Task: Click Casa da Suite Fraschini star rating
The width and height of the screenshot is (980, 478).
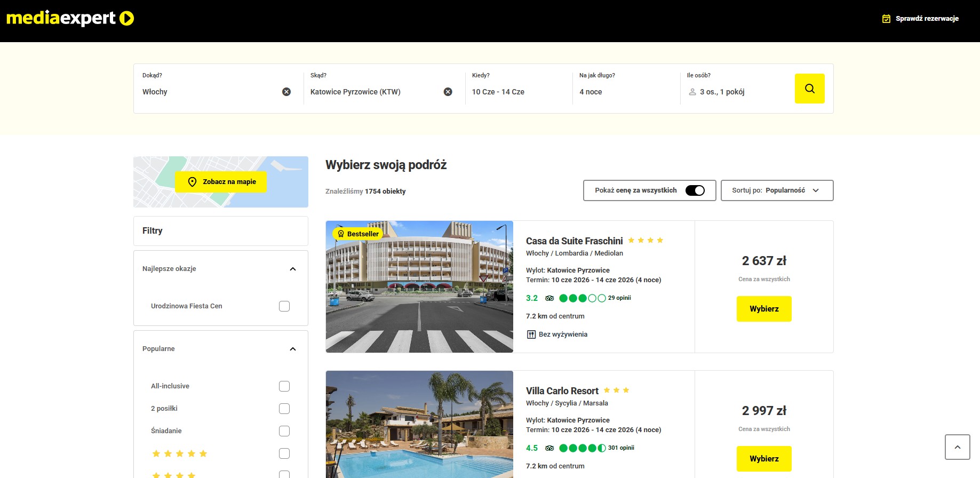Action: point(646,241)
